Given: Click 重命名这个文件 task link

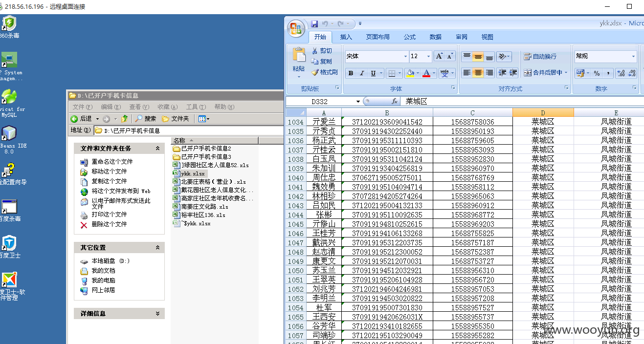Looking at the screenshot, I should (x=112, y=162).
